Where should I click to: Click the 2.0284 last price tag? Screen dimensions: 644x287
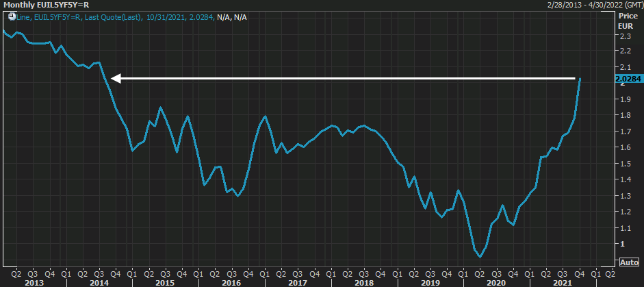629,79
